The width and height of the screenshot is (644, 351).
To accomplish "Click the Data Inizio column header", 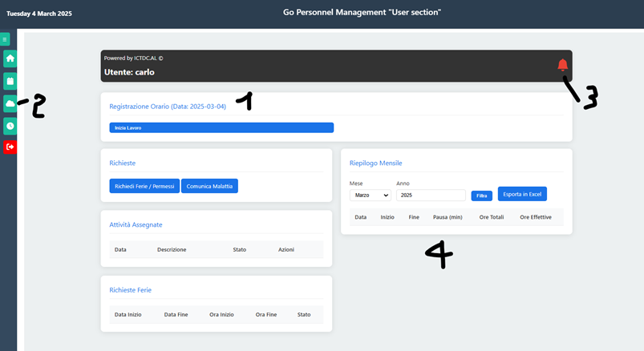I will click(128, 314).
